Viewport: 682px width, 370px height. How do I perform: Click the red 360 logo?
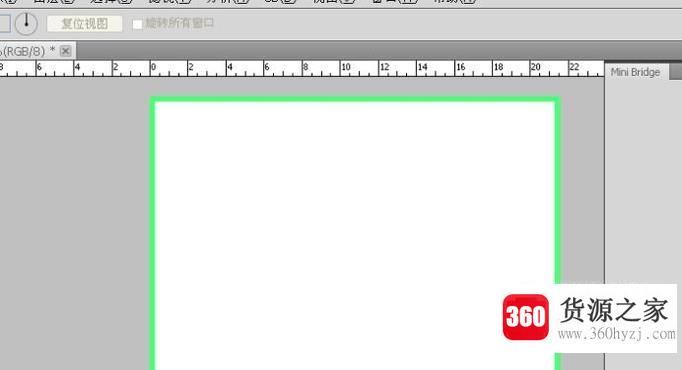525,317
